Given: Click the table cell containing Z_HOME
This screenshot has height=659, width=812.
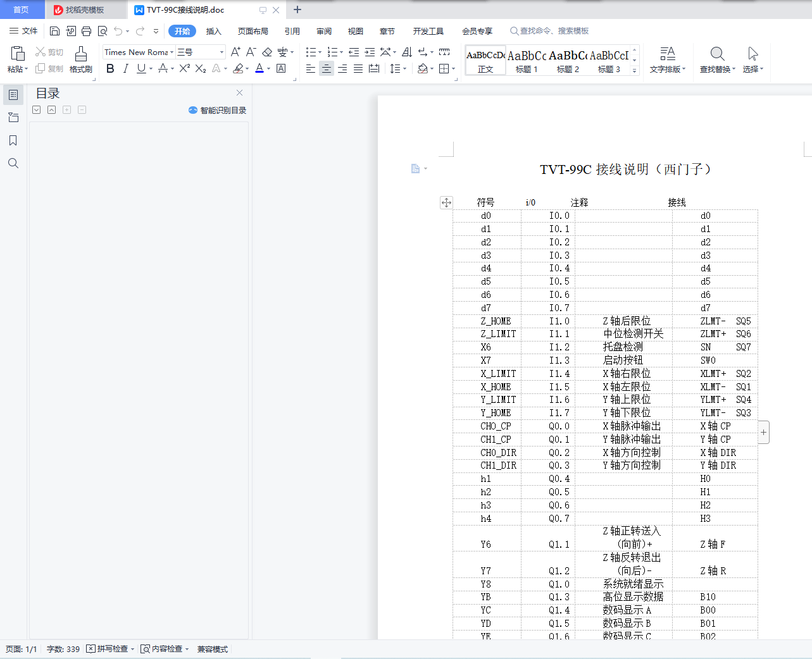Looking at the screenshot, I should 487,321.
